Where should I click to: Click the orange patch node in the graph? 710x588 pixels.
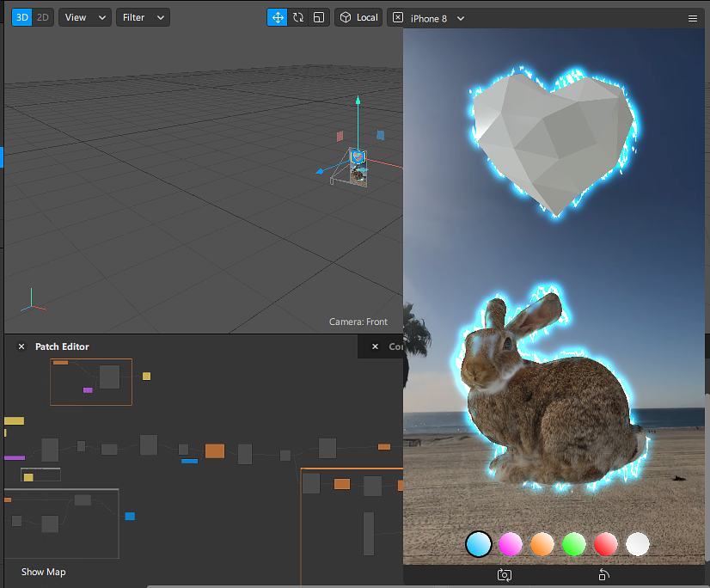click(215, 450)
